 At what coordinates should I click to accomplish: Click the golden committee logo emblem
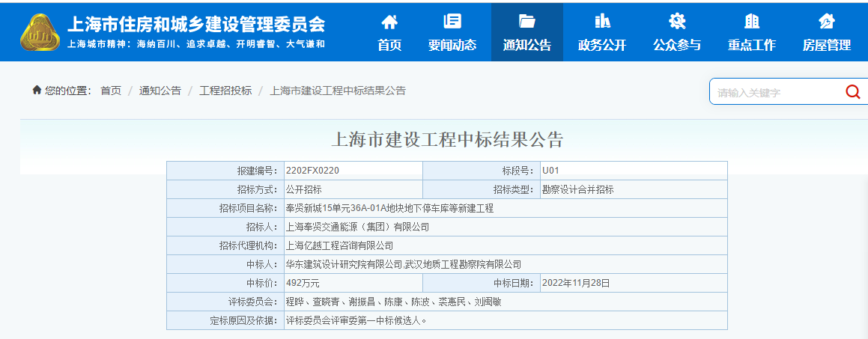(40, 32)
